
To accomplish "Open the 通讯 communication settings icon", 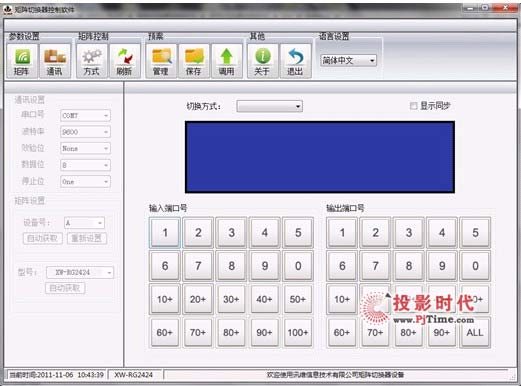I will 55,61.
